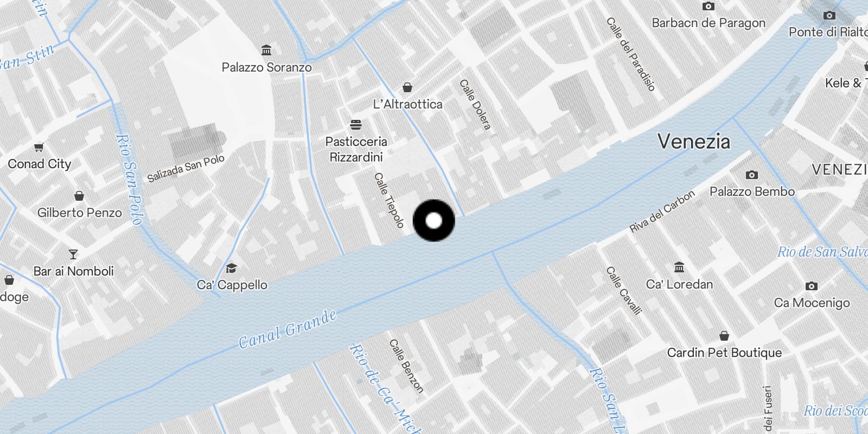The width and height of the screenshot is (868, 434).
Task: Select the Salizada San Polo street label
Action: (186, 168)
